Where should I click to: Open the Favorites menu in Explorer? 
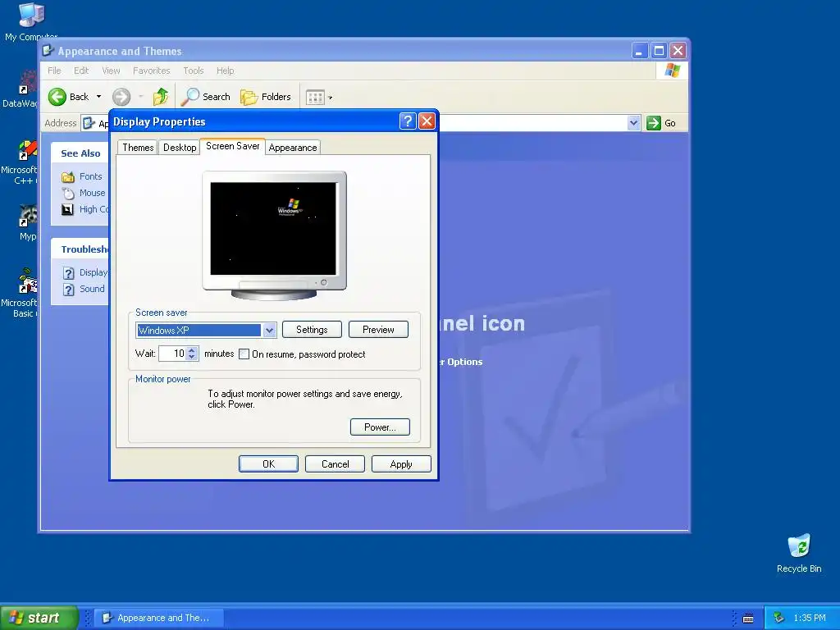point(151,71)
